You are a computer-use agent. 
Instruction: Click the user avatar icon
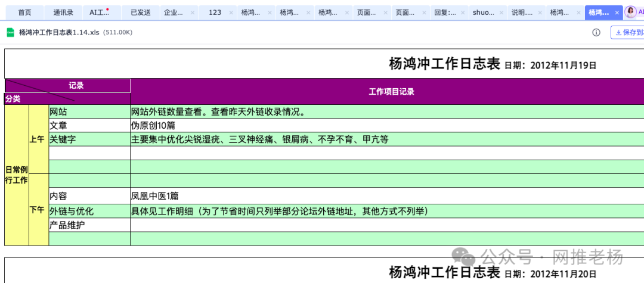click(x=630, y=13)
